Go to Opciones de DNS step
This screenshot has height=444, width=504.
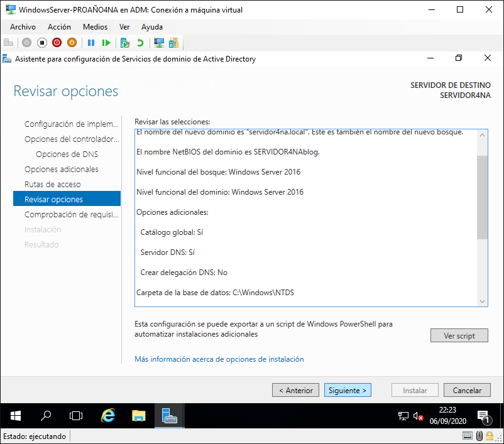pos(67,154)
